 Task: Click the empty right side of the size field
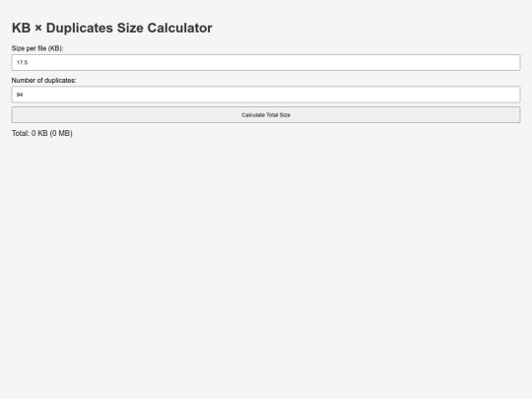pos(441,62)
